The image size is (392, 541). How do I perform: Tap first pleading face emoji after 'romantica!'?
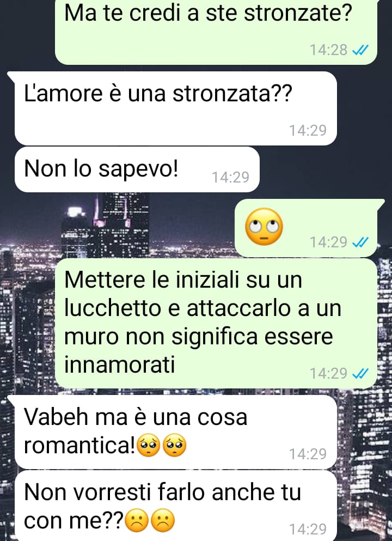coord(149,445)
